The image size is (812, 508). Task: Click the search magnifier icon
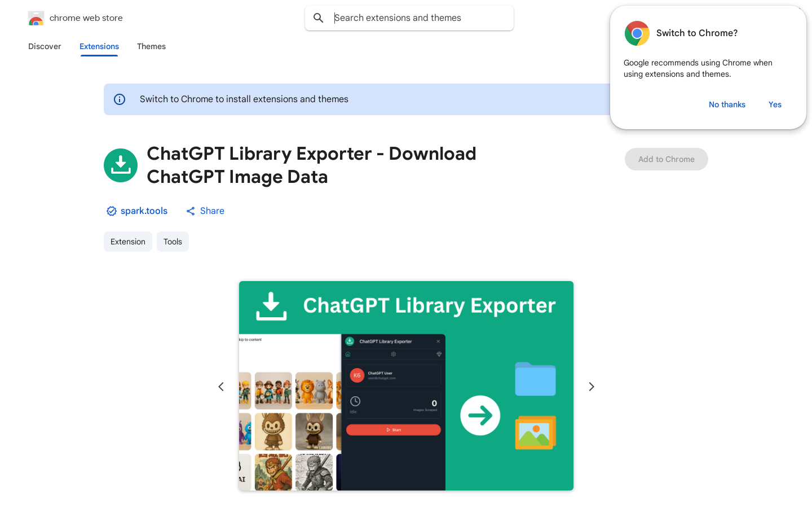(319, 18)
